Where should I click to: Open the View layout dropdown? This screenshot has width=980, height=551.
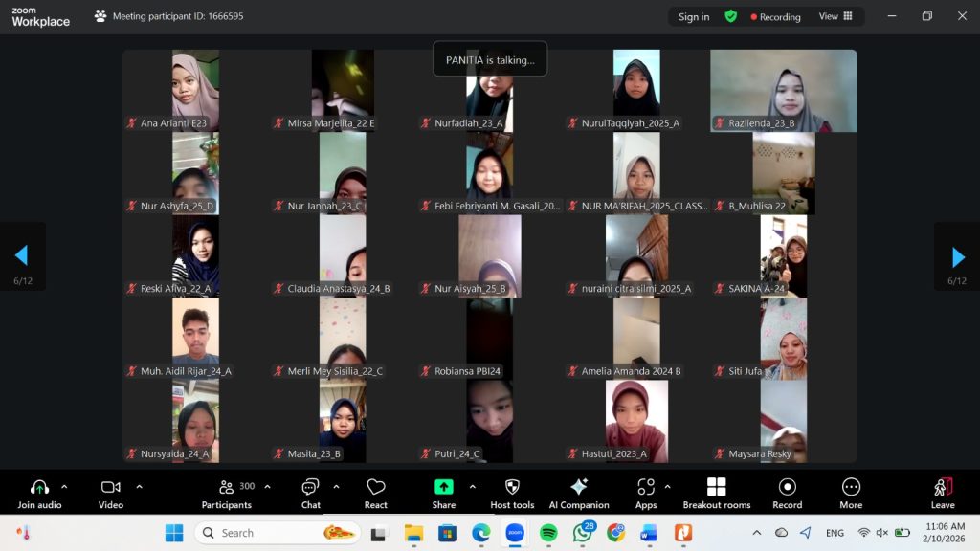click(835, 16)
